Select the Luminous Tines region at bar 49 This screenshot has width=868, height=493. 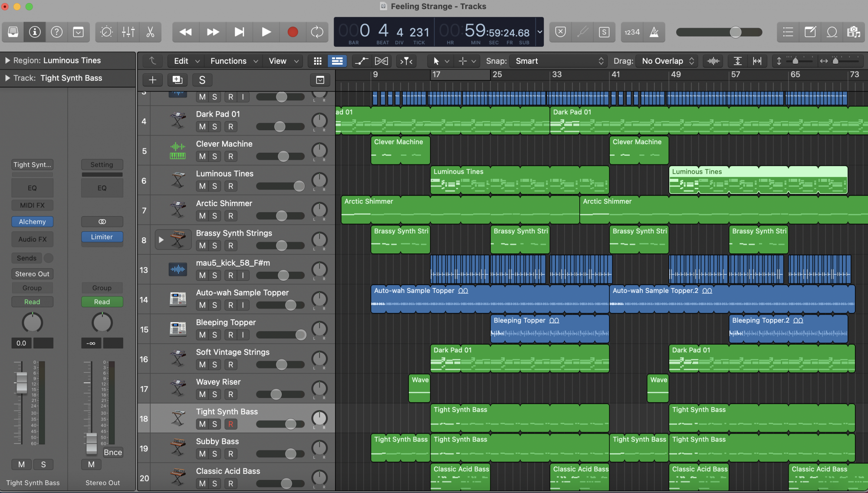pos(758,180)
